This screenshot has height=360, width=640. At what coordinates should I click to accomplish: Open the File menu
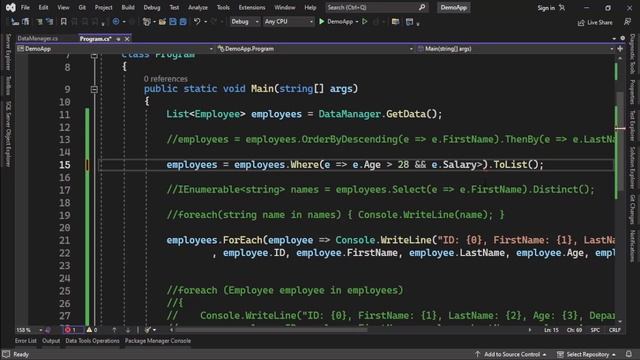[x=25, y=7]
